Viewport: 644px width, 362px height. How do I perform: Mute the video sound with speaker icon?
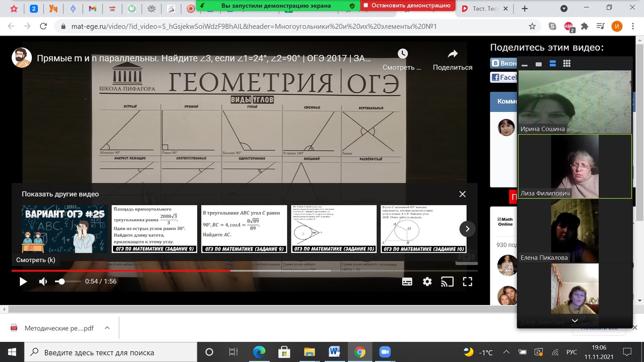click(43, 281)
